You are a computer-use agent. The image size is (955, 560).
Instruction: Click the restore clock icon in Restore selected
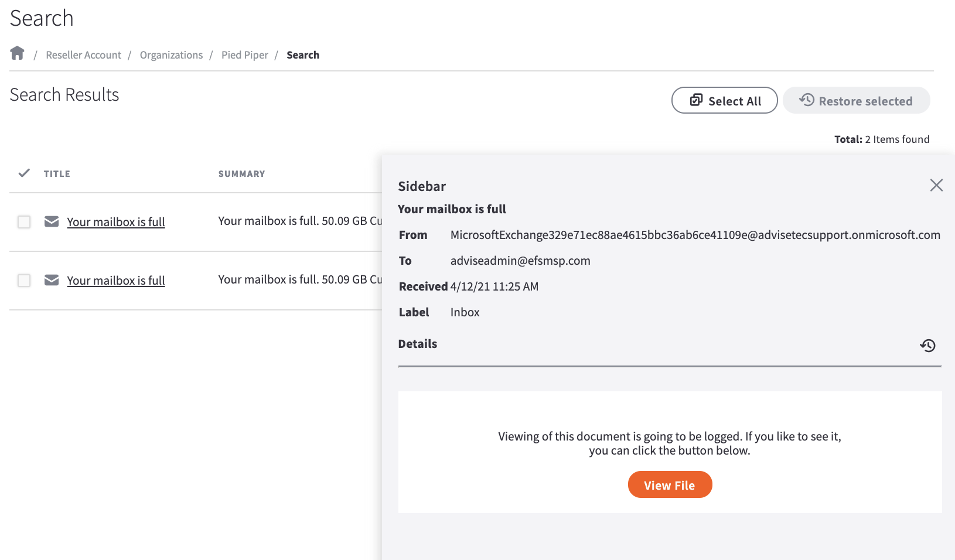[x=806, y=100]
